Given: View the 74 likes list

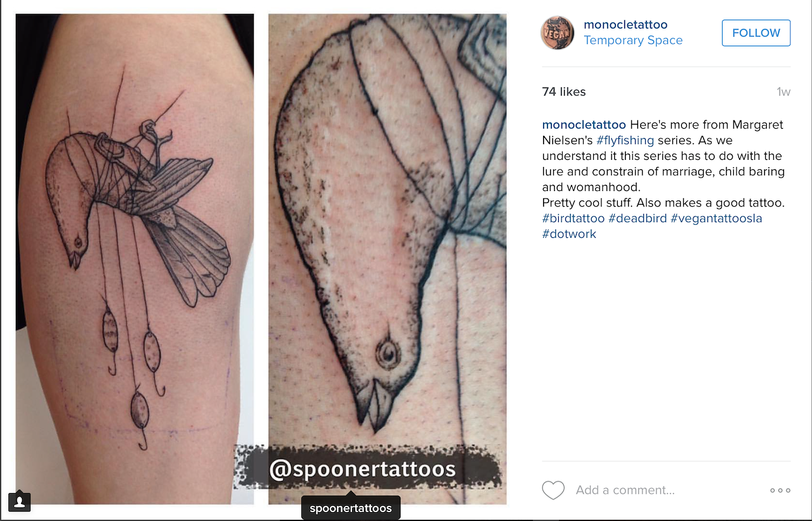Looking at the screenshot, I should [564, 92].
